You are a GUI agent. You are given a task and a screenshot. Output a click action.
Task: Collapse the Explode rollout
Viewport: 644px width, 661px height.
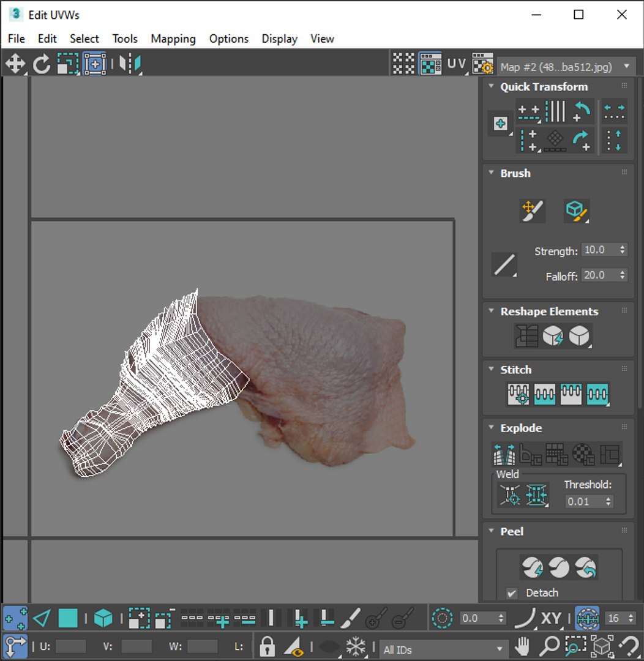(491, 427)
